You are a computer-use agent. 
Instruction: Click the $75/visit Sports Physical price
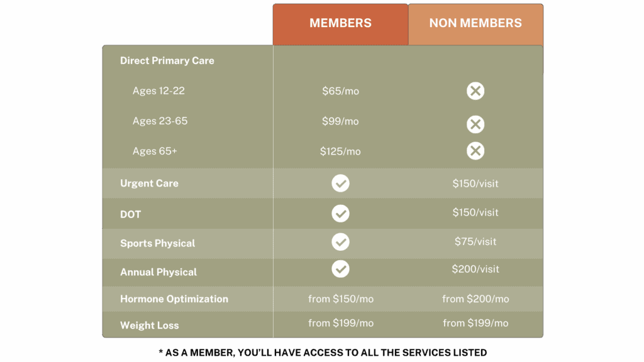475,241
